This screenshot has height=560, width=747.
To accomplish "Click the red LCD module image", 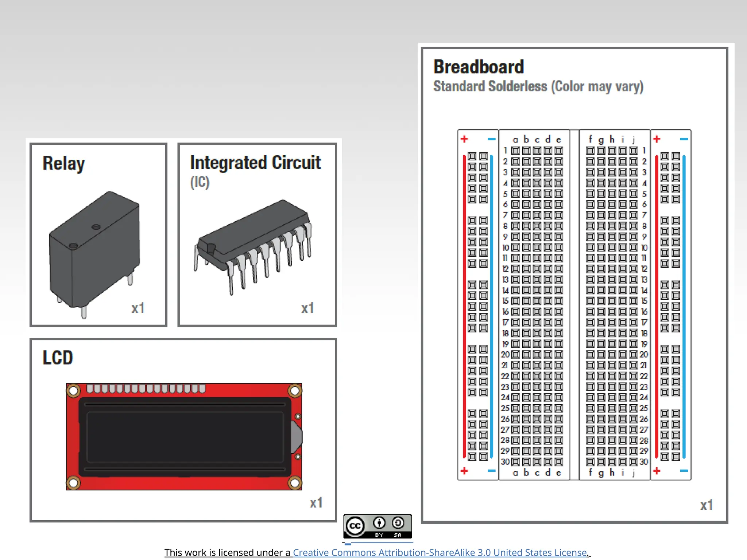I will pos(184,436).
